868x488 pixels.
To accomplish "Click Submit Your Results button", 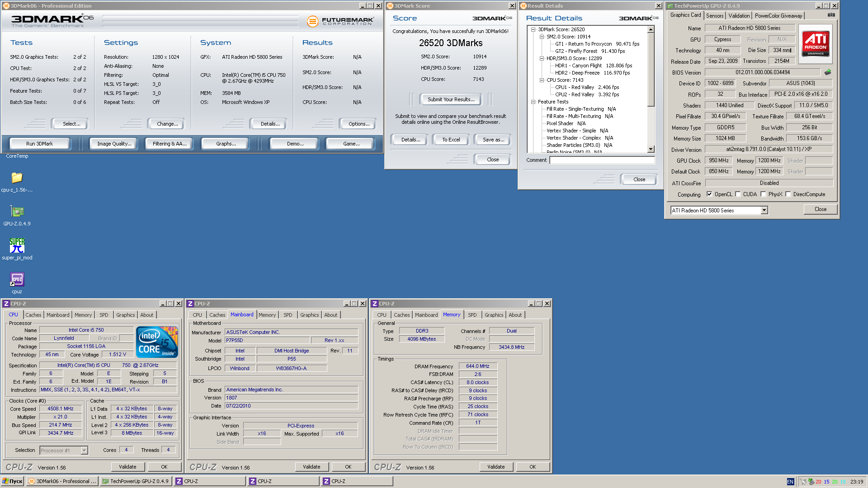I will pyautogui.click(x=451, y=99).
